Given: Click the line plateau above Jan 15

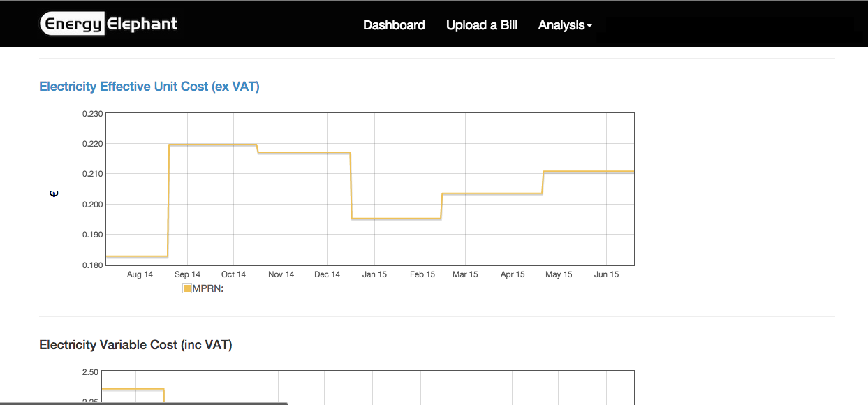Looking at the screenshot, I should [x=395, y=219].
